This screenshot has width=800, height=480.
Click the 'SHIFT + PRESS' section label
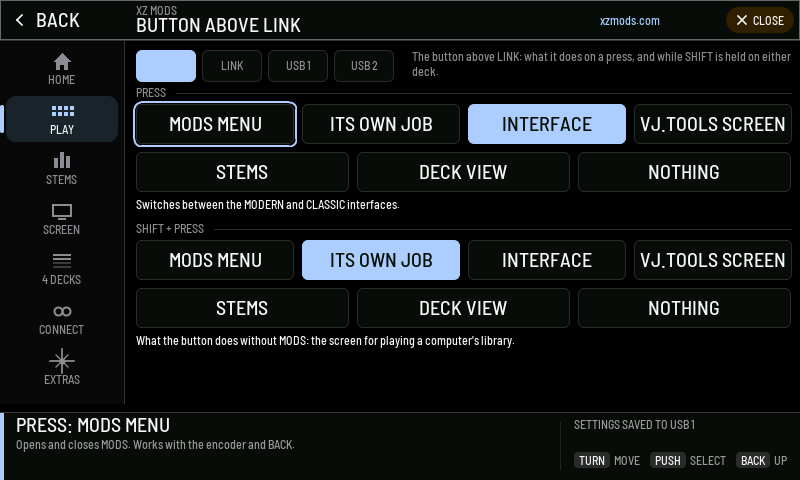coord(170,229)
